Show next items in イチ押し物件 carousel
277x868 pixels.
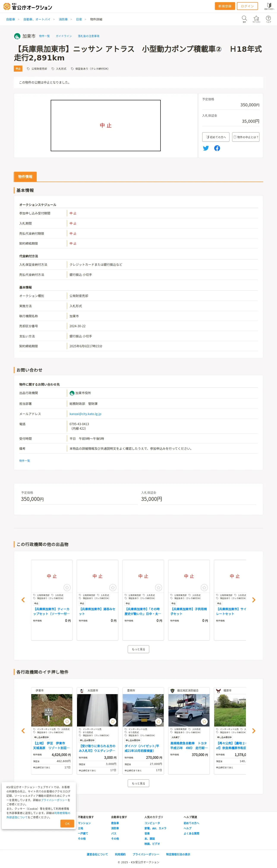click(x=254, y=731)
